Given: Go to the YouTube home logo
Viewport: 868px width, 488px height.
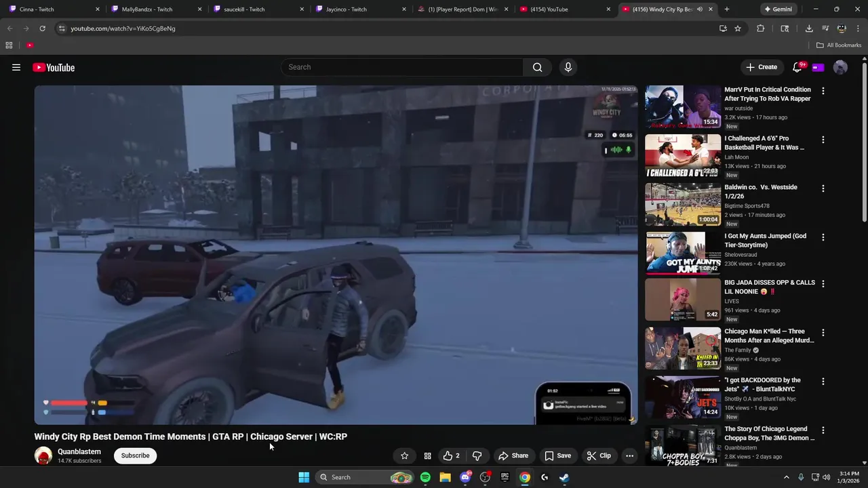Looking at the screenshot, I should pos(54,67).
